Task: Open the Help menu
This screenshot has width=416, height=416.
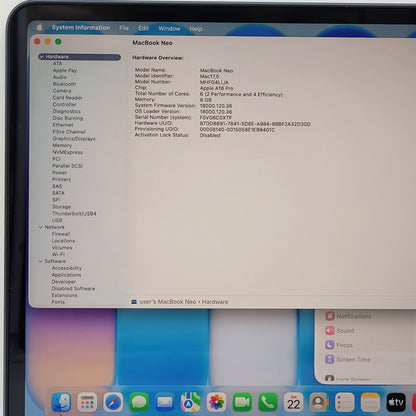Action: click(196, 29)
